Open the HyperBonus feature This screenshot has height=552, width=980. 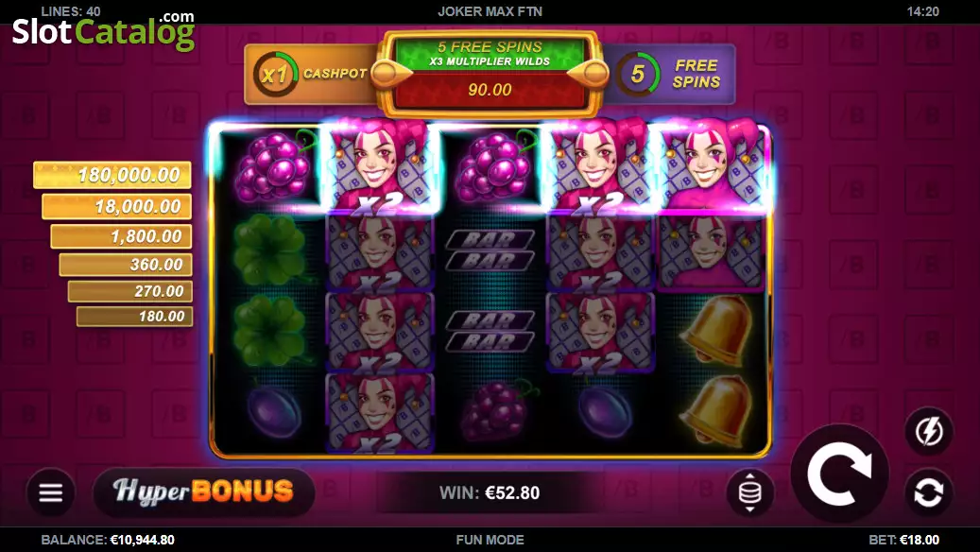coord(204,492)
